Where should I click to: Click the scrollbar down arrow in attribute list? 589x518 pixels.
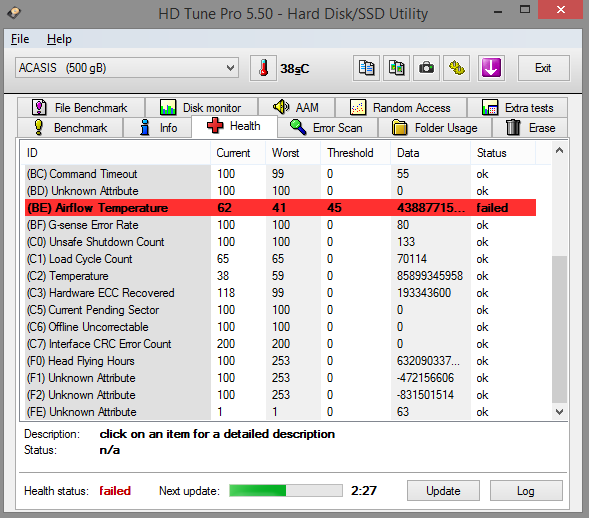(559, 412)
